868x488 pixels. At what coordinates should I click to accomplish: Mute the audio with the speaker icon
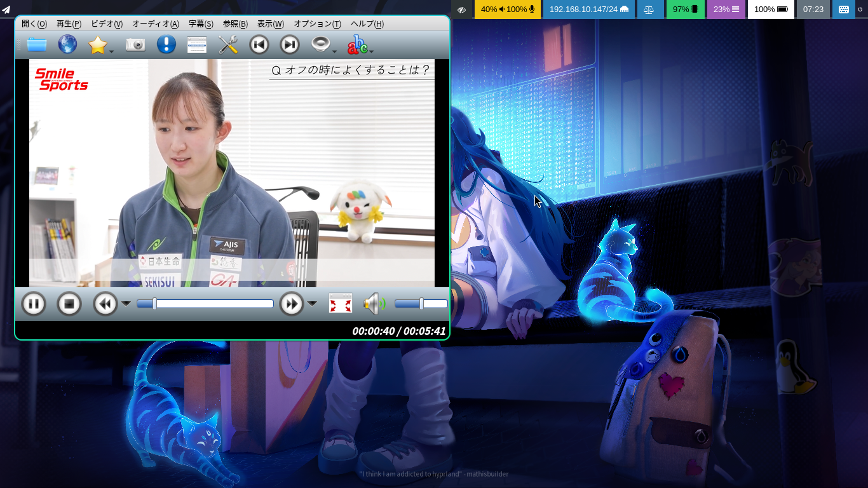pyautogui.click(x=374, y=304)
